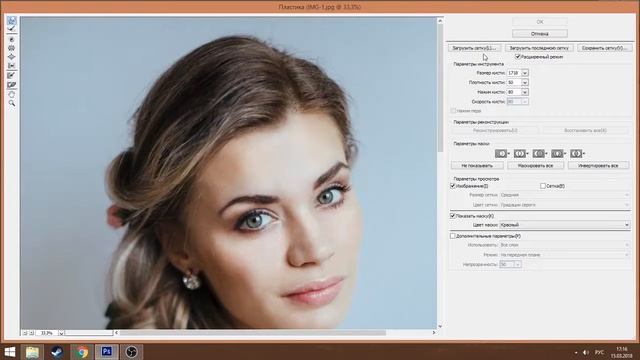Select the Twirl Clockwise tool
The width and height of the screenshot is (640, 360).
(11, 40)
